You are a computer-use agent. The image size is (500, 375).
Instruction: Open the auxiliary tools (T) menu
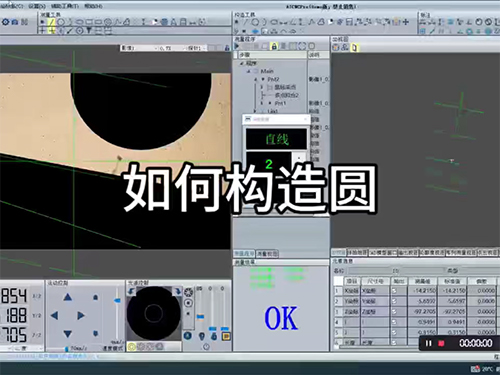65,6
